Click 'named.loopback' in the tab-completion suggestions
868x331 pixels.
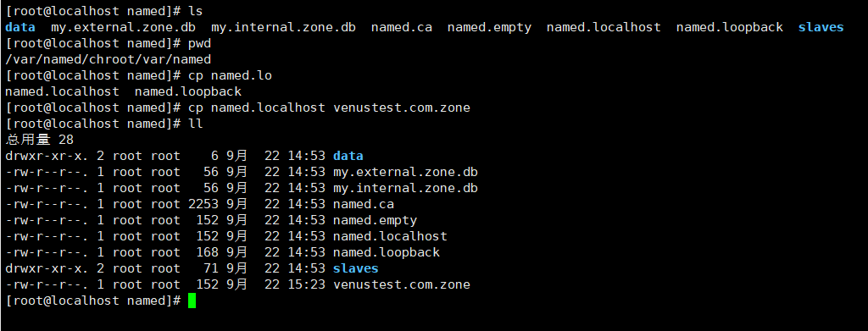click(x=188, y=91)
